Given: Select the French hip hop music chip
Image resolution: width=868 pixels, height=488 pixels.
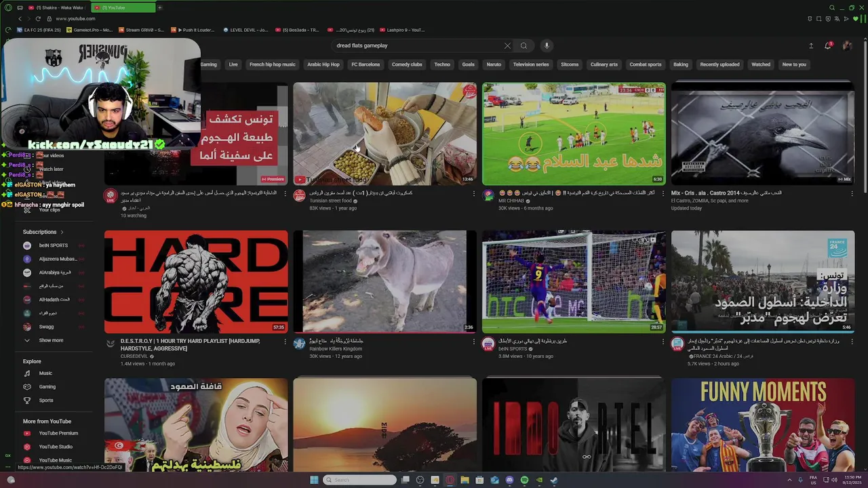Looking at the screenshot, I should pos(272,64).
